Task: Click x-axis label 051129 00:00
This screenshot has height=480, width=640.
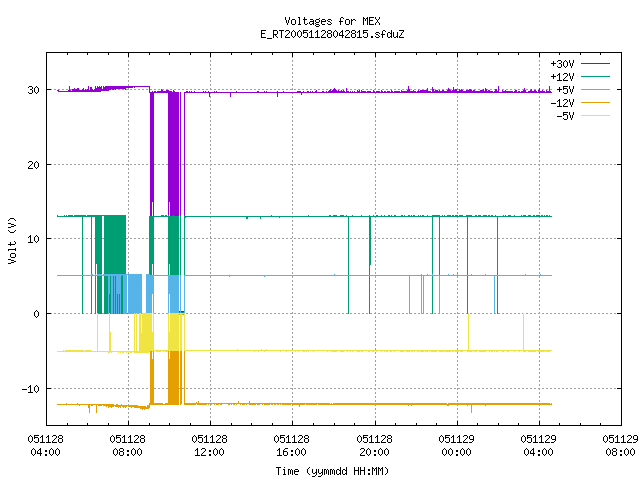Action: click(456, 446)
